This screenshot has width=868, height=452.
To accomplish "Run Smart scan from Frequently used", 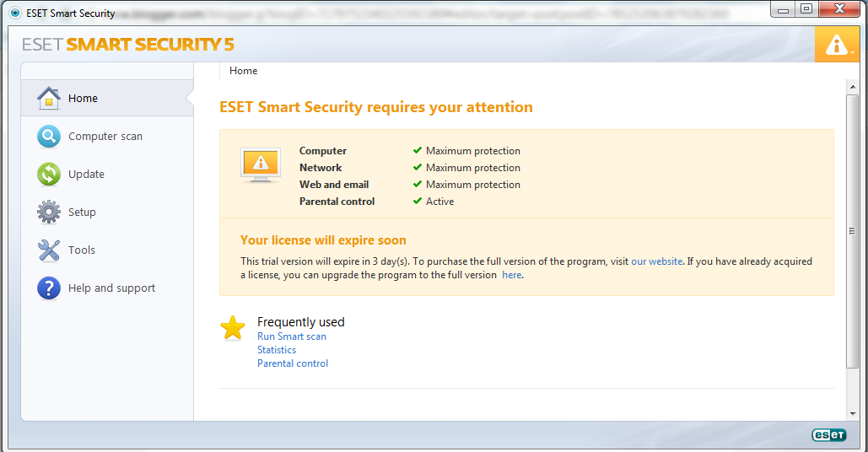I will (x=292, y=336).
